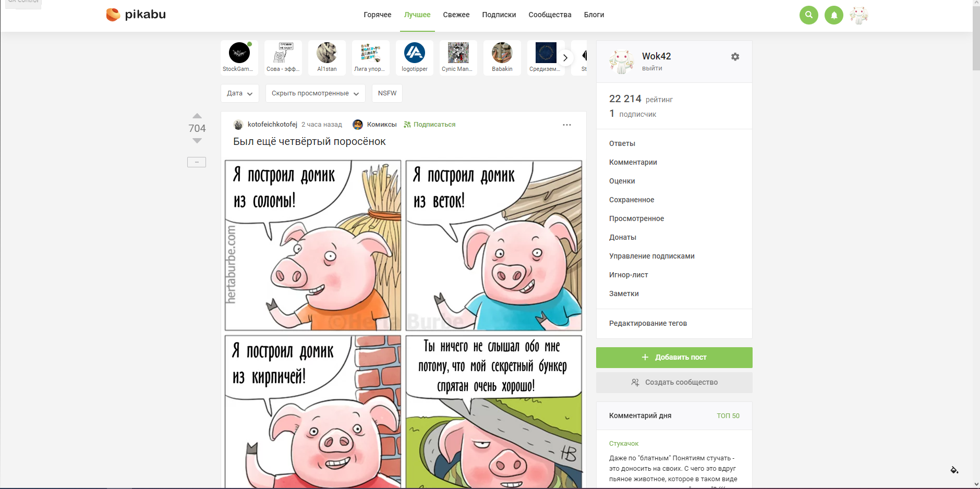Viewport: 980px width, 489px height.
Task: Open logotipper avatar
Action: pos(415,53)
